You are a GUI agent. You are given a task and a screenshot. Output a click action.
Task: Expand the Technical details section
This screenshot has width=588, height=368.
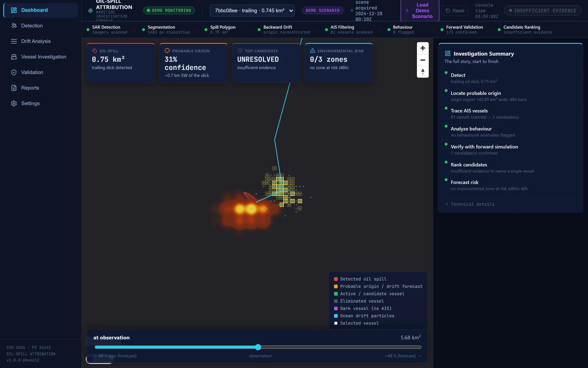(470, 204)
